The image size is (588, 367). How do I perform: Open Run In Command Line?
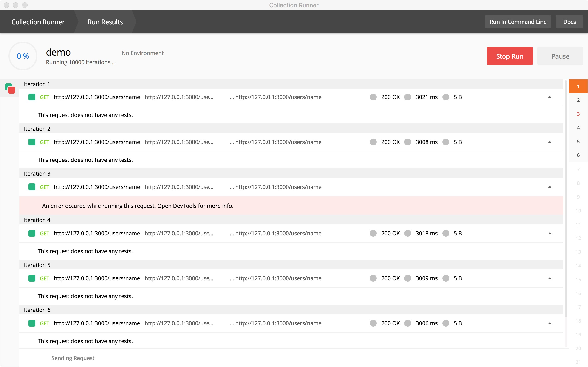point(518,22)
